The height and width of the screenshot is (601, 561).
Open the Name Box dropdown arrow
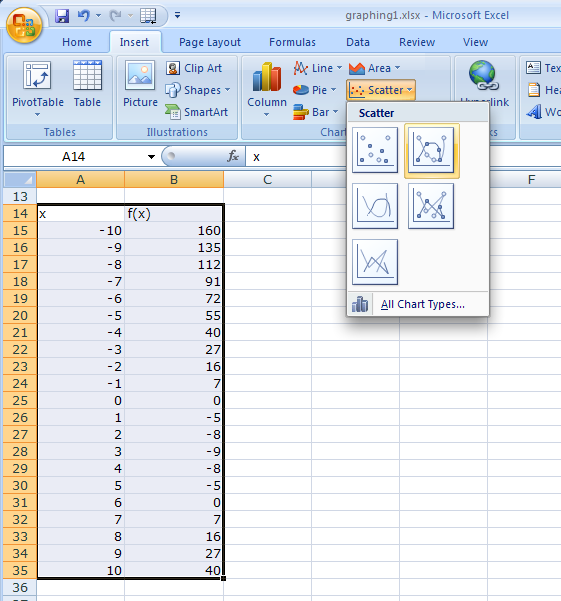pyautogui.click(x=151, y=156)
